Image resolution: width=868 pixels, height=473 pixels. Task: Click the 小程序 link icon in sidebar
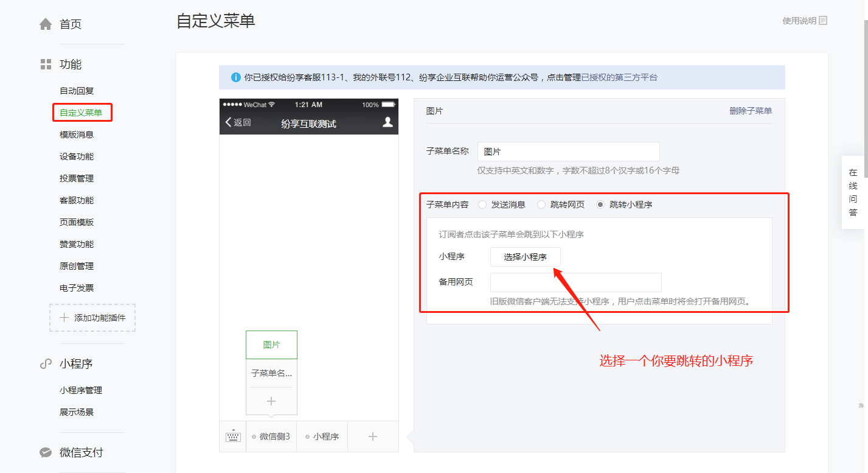[46, 364]
